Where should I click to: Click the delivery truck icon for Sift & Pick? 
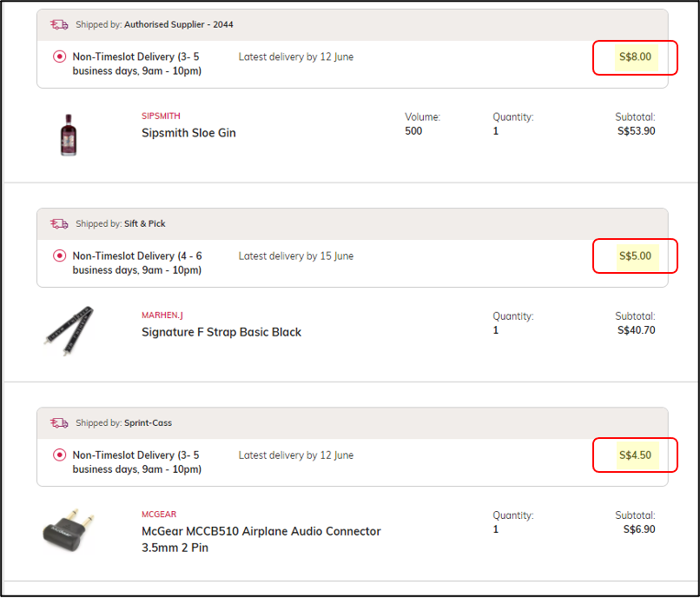click(x=59, y=223)
